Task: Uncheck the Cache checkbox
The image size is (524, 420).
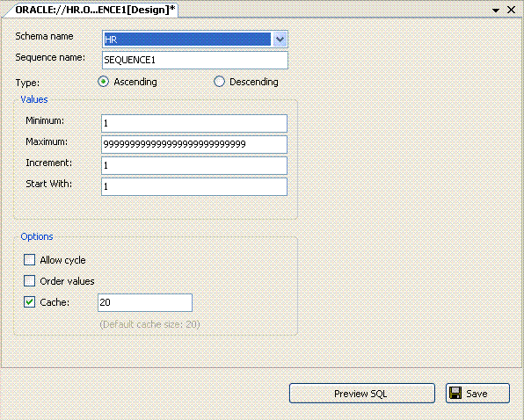Action: (29, 302)
